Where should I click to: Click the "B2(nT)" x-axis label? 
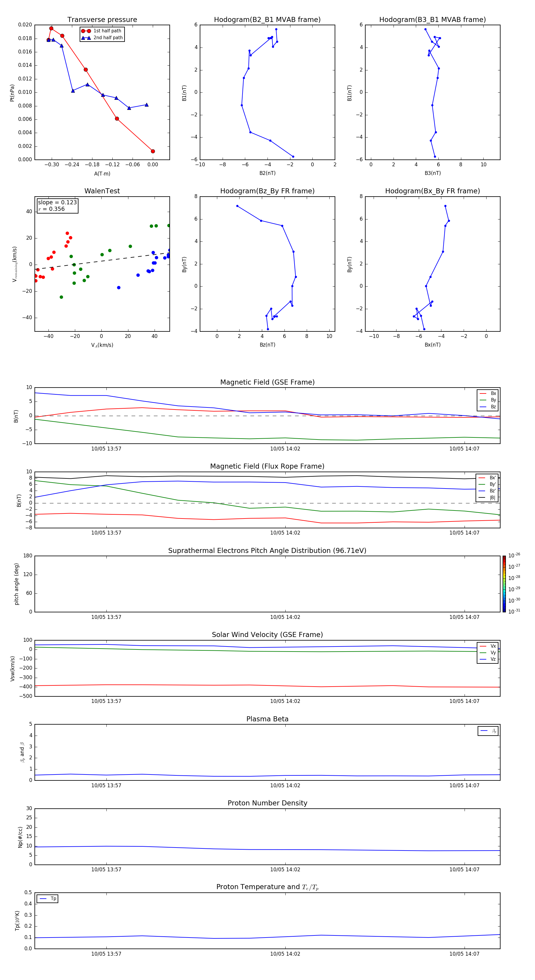tap(267, 173)
